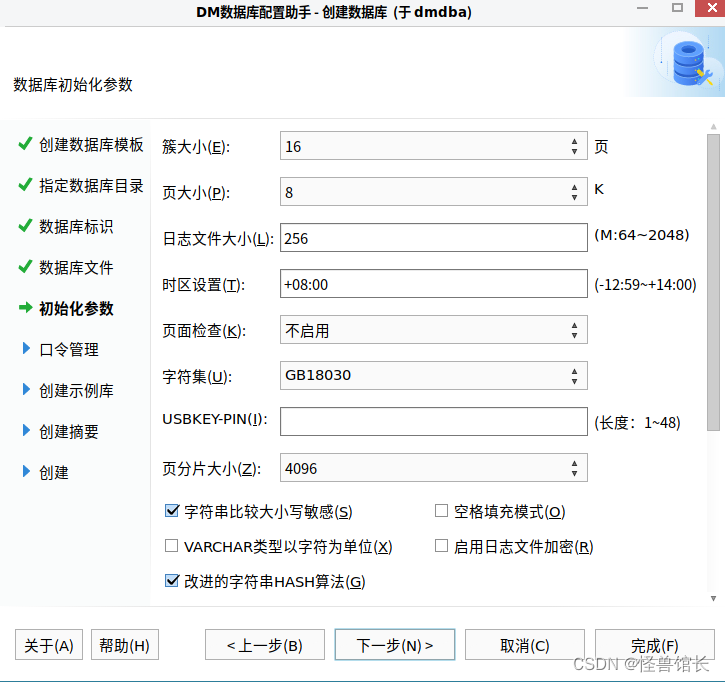725x682 pixels.
Task: Click the blue triangle beside the 创建 step
Action: [26, 472]
